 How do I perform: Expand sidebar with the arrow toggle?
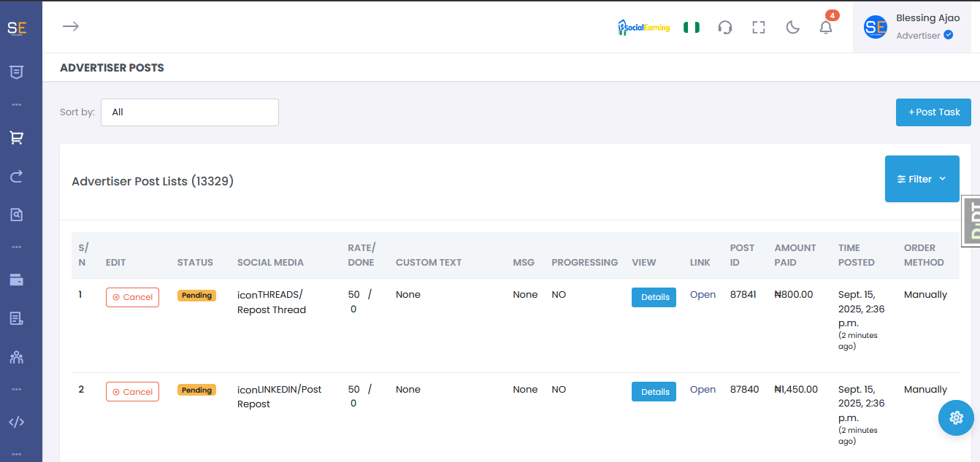70,26
